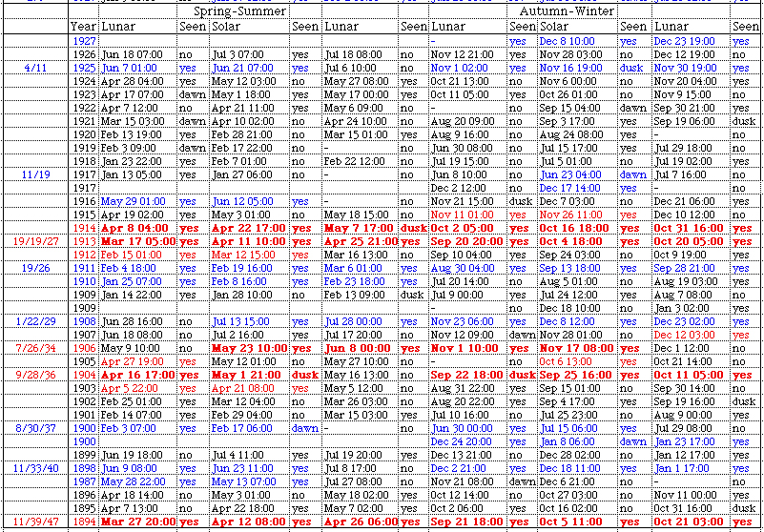Click the blue year 1927
Screen dimensions: 764x532
tap(83, 42)
